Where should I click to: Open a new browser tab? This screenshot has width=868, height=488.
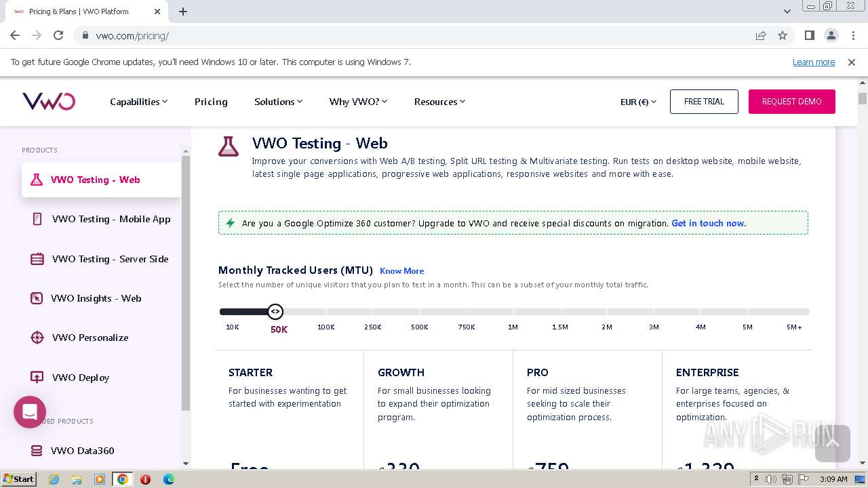pyautogui.click(x=183, y=12)
